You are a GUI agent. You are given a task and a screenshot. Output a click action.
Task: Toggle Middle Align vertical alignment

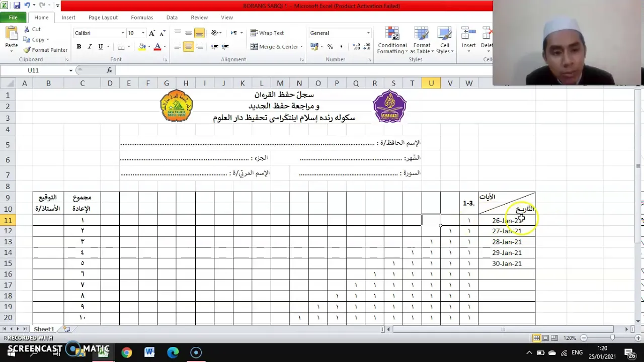click(x=188, y=33)
